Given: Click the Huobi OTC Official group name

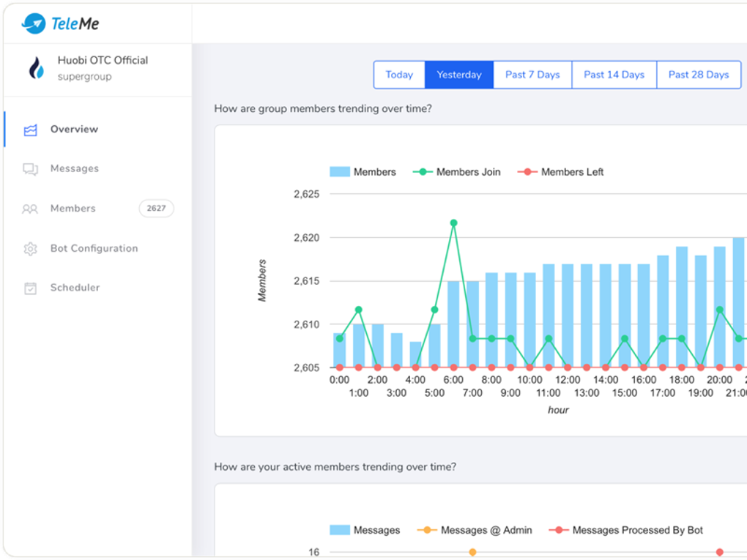Looking at the screenshot, I should (103, 61).
